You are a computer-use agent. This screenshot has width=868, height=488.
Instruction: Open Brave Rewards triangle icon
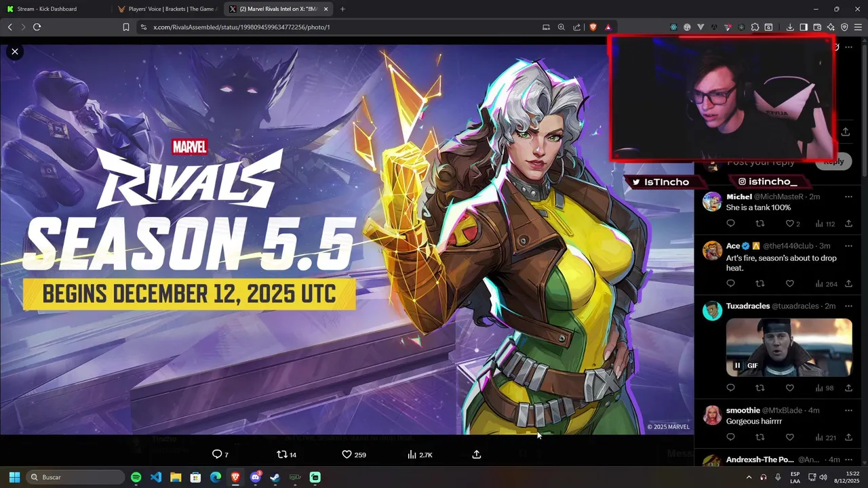[608, 27]
